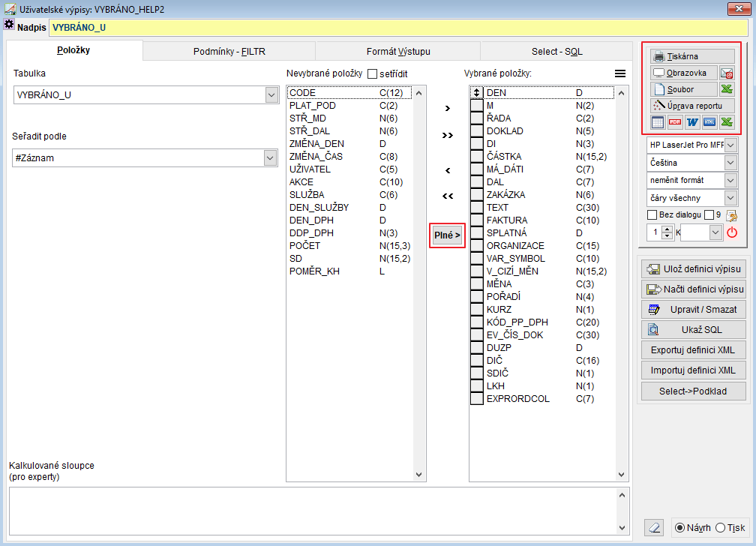
Task: Switch to the Položky tab
Action: click(x=73, y=50)
